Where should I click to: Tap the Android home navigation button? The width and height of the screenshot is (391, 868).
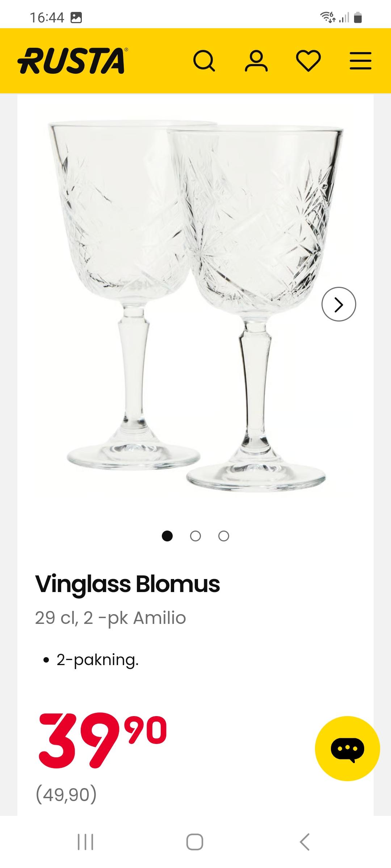pos(195,842)
